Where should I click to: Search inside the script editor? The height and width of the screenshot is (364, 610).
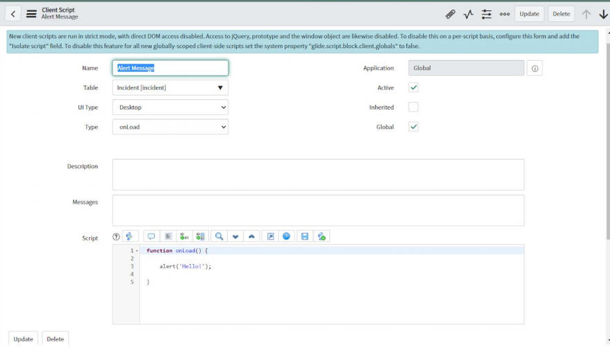[219, 236]
